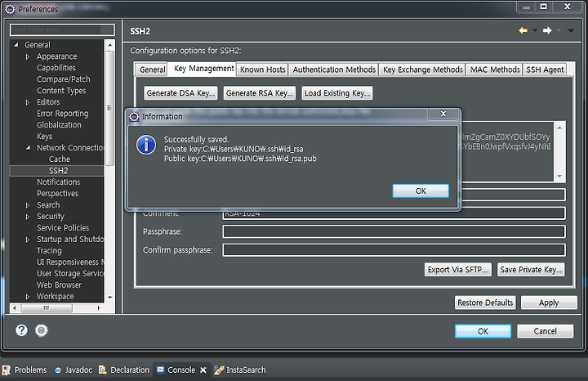Cancel the Preferences dialog
588x381 pixels.
pos(546,331)
